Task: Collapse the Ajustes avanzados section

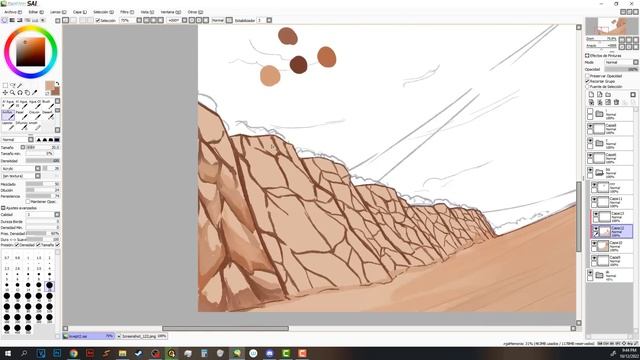Action: click(x=3, y=208)
